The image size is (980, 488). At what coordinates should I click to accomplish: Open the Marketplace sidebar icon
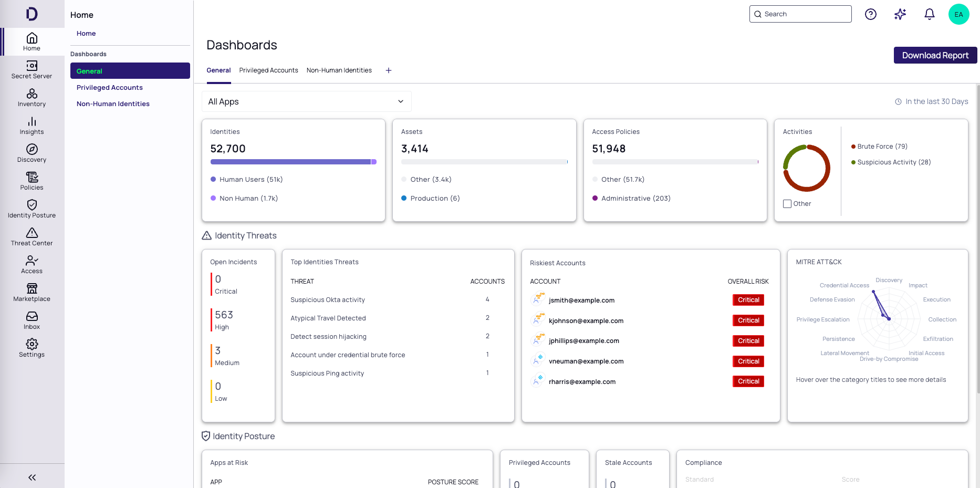coord(32,292)
